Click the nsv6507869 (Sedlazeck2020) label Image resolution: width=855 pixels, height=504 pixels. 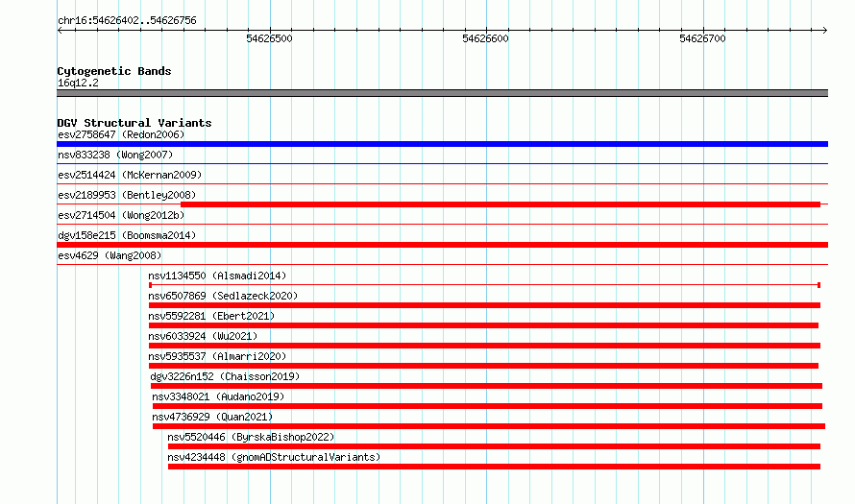tap(223, 296)
